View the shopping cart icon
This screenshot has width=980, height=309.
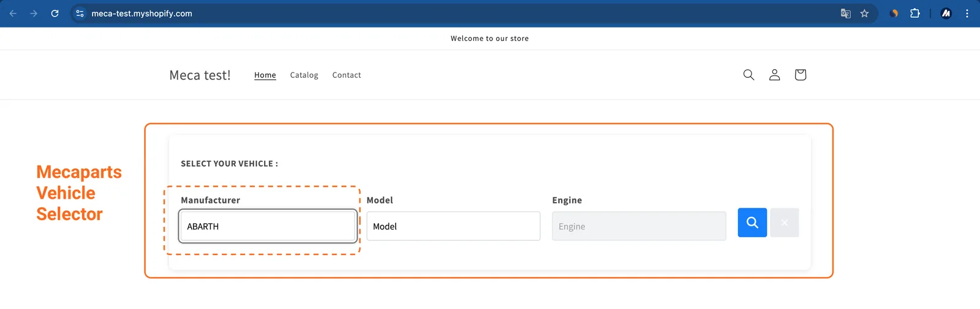pyautogui.click(x=800, y=75)
